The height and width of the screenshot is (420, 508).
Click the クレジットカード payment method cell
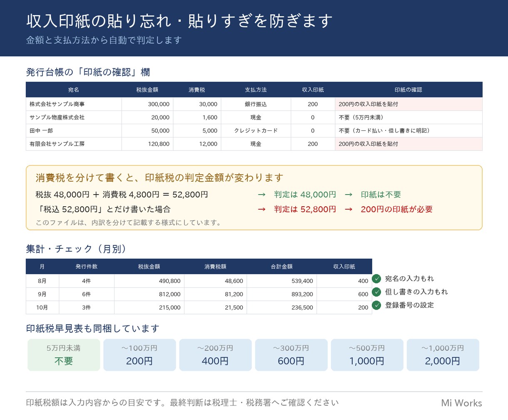point(256,130)
